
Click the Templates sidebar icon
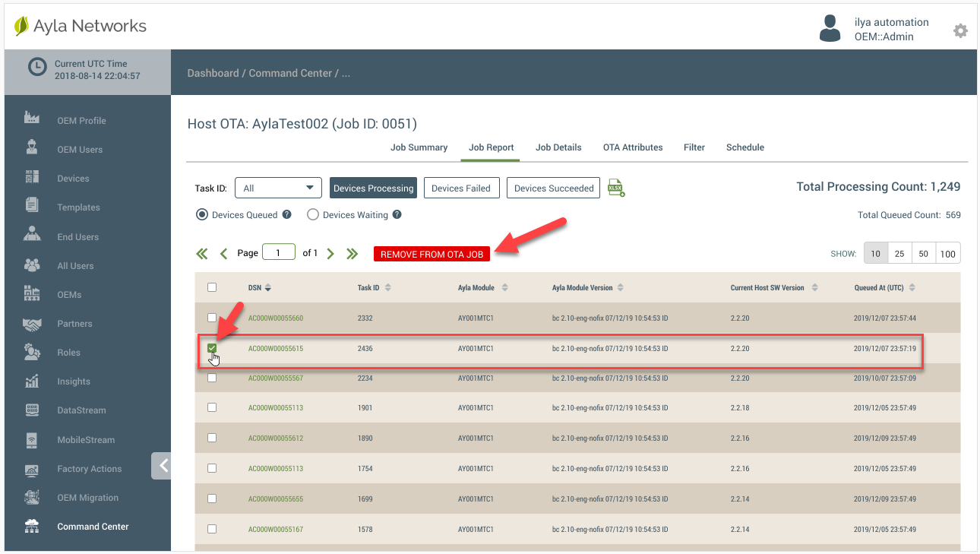click(32, 204)
